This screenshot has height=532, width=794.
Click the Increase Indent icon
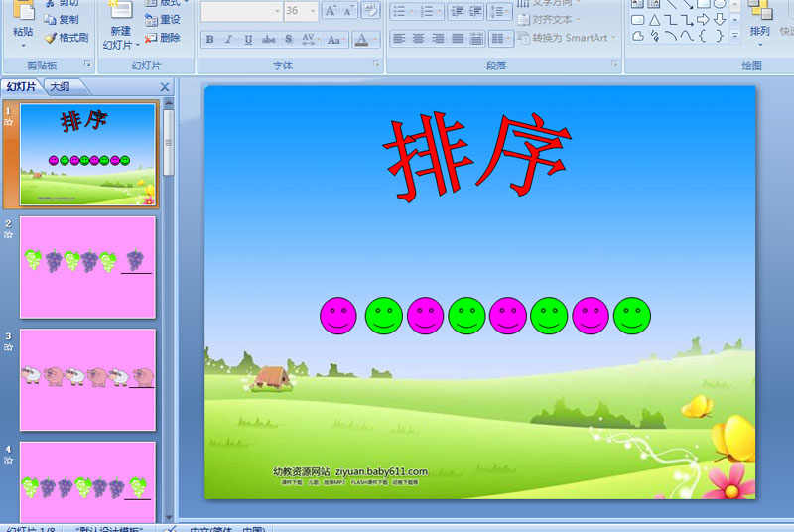click(475, 11)
